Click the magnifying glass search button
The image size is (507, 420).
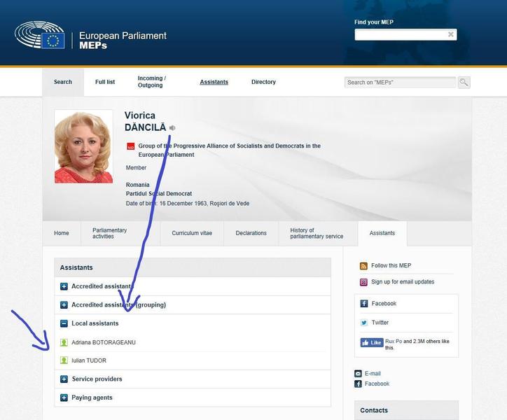tap(464, 83)
